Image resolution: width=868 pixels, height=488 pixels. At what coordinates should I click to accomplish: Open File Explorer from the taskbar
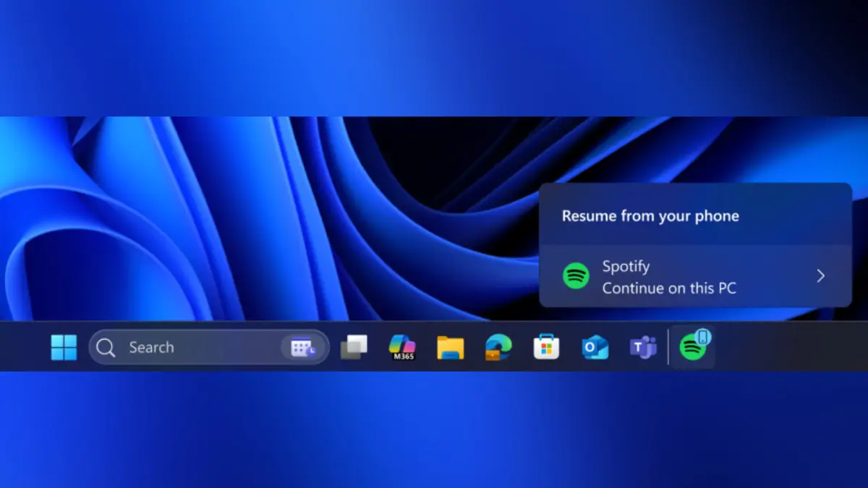point(450,348)
